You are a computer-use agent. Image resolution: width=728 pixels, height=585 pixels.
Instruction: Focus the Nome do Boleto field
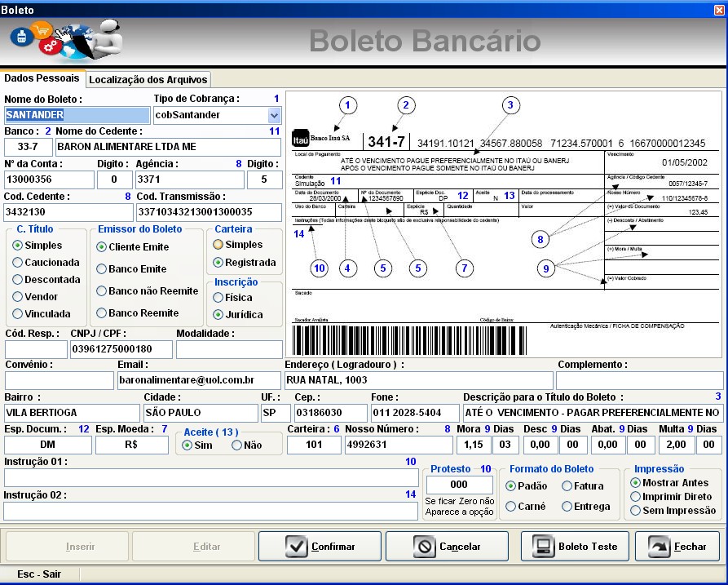click(x=77, y=115)
